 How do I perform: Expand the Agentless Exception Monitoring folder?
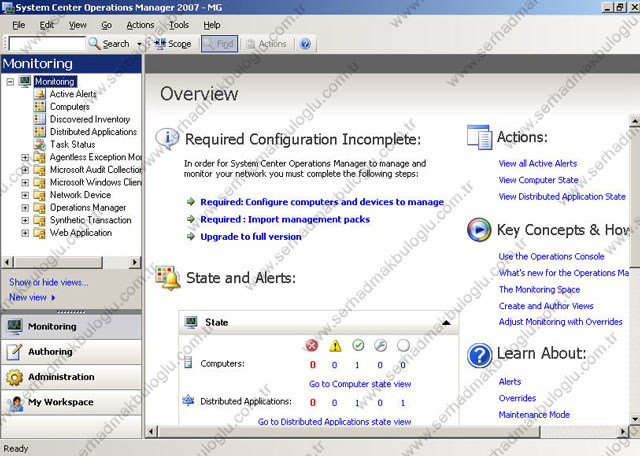click(x=25, y=157)
